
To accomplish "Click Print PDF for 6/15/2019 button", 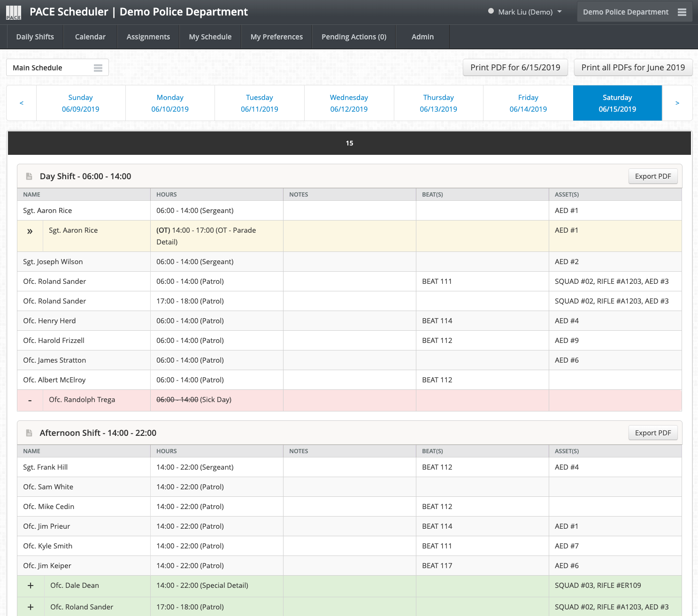I will pyautogui.click(x=515, y=68).
